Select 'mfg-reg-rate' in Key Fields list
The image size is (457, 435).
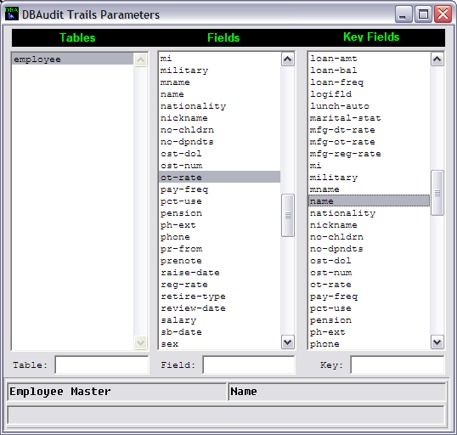coord(369,154)
